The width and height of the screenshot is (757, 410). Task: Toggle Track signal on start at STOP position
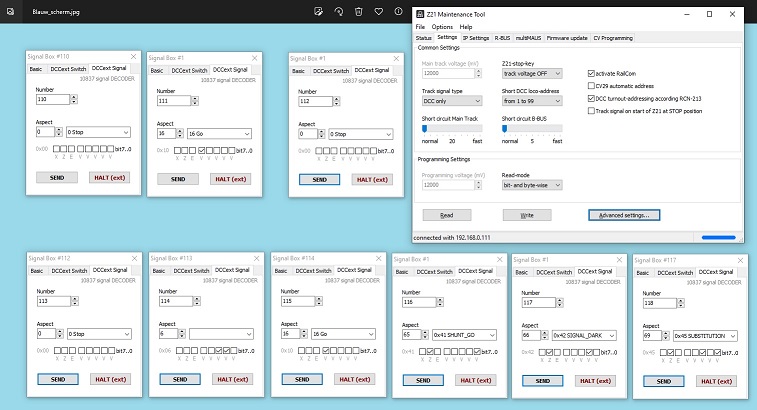(591, 111)
